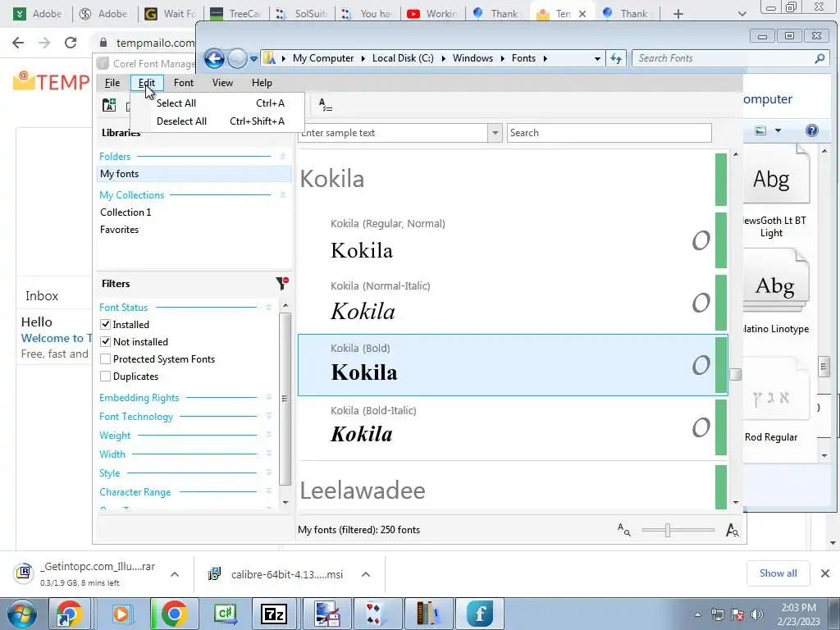Expand the Weight filter section
The height and width of the screenshot is (630, 840).
pyautogui.click(x=269, y=436)
